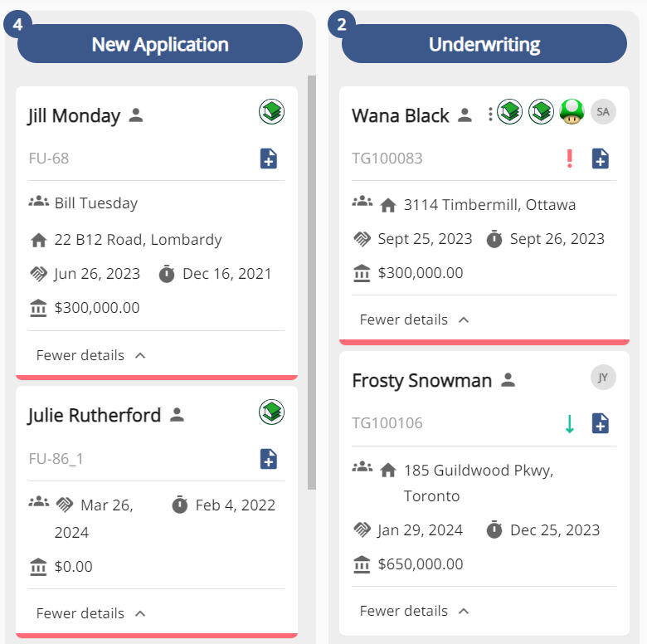Click green down arrow on TG100106
Image resolution: width=647 pixels, height=644 pixels.
(569, 423)
